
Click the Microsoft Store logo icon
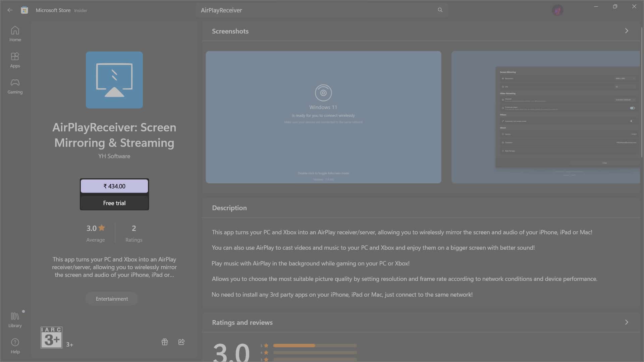point(24,10)
